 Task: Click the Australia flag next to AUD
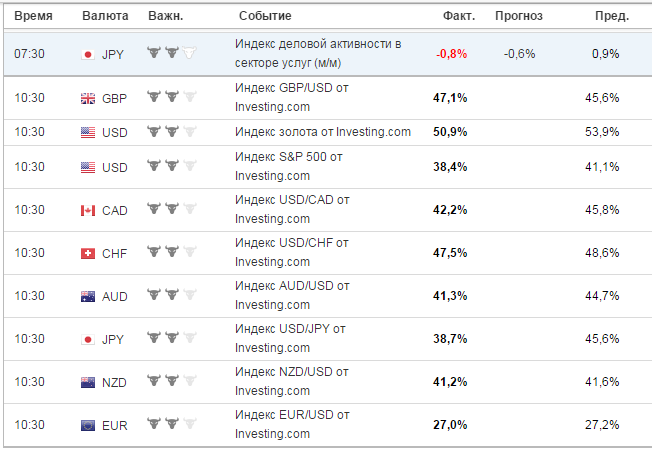pos(88,296)
